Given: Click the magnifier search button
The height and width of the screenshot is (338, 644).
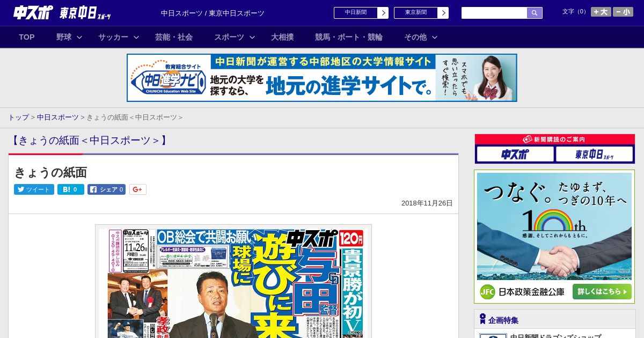Looking at the screenshot, I should pyautogui.click(x=535, y=13).
